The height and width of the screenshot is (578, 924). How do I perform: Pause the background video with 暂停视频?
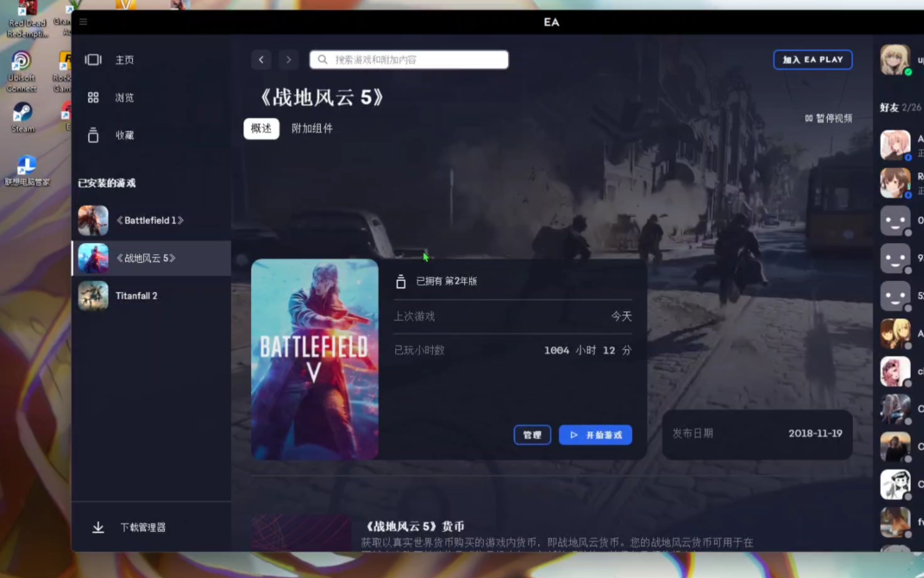[x=828, y=118]
